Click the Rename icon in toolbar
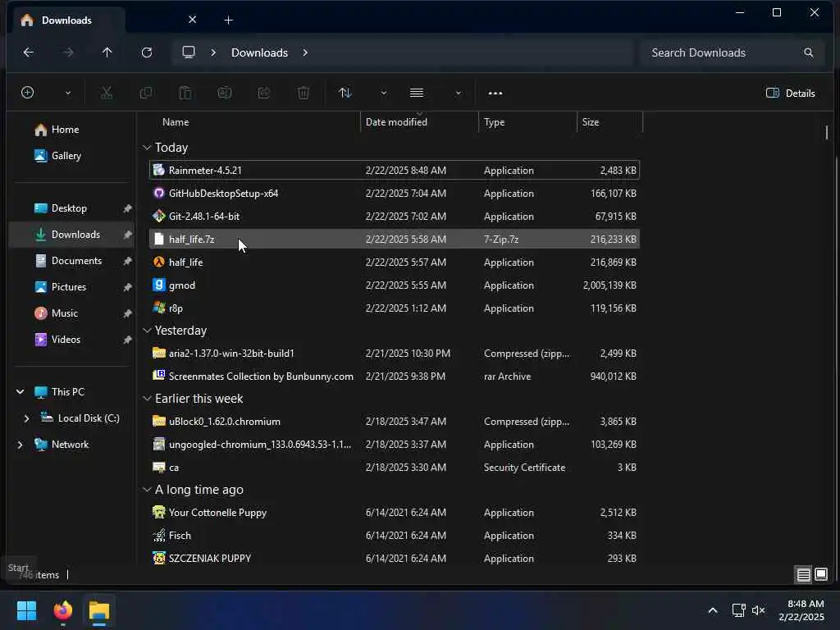840x630 pixels. [225, 93]
